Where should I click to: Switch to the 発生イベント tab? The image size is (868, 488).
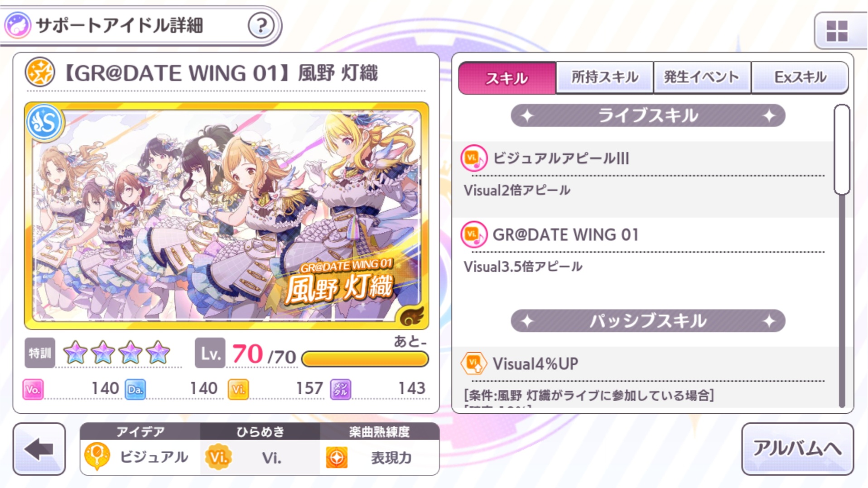pos(702,77)
